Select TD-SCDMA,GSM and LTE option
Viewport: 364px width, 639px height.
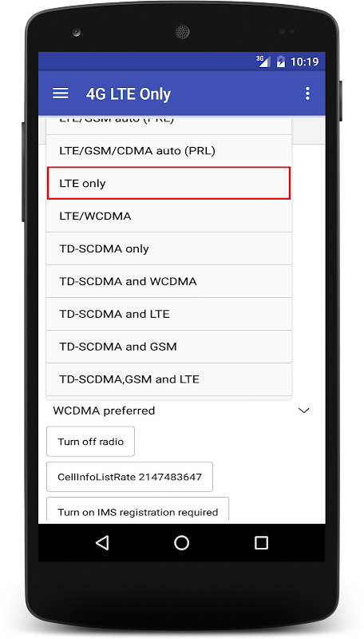168,379
